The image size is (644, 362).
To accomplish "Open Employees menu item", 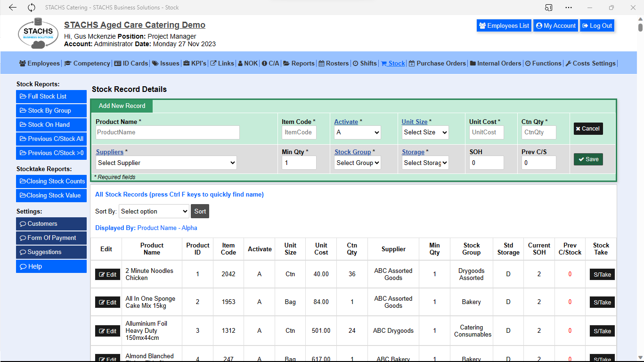I will pos(40,63).
